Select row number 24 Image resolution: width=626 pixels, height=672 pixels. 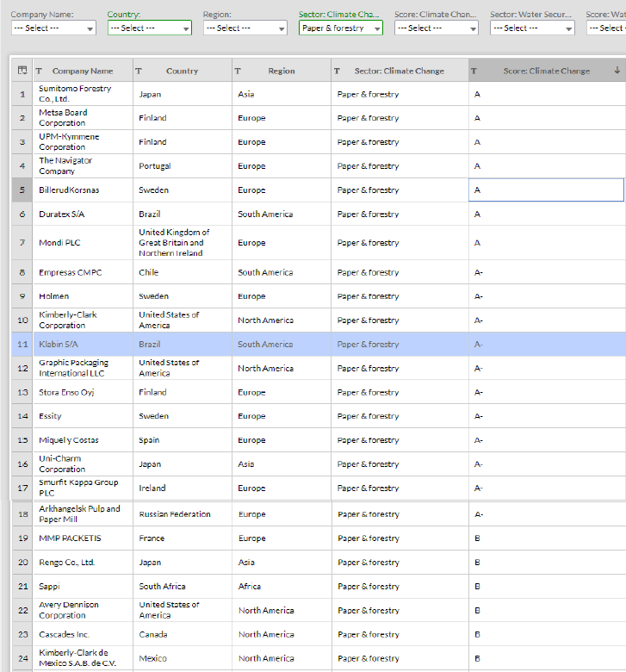pos(22,658)
